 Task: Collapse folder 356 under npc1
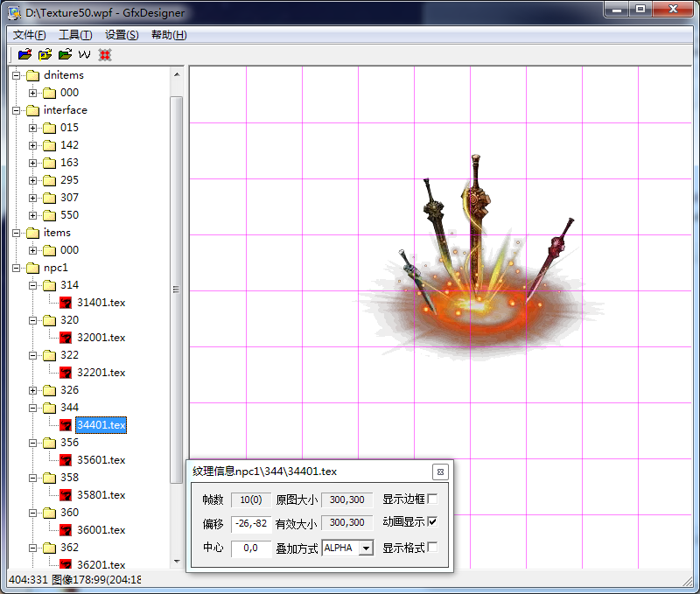(x=32, y=443)
